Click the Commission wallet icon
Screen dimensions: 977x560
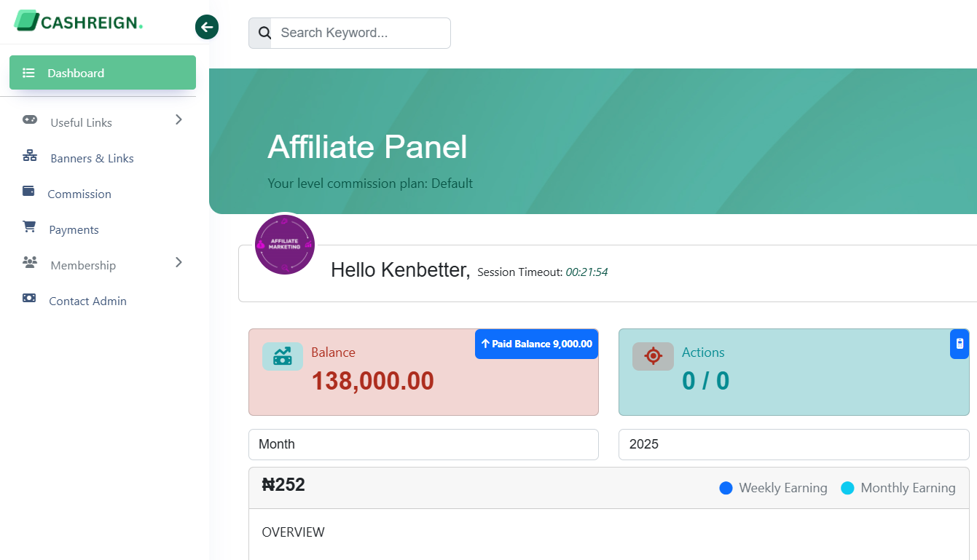(29, 192)
